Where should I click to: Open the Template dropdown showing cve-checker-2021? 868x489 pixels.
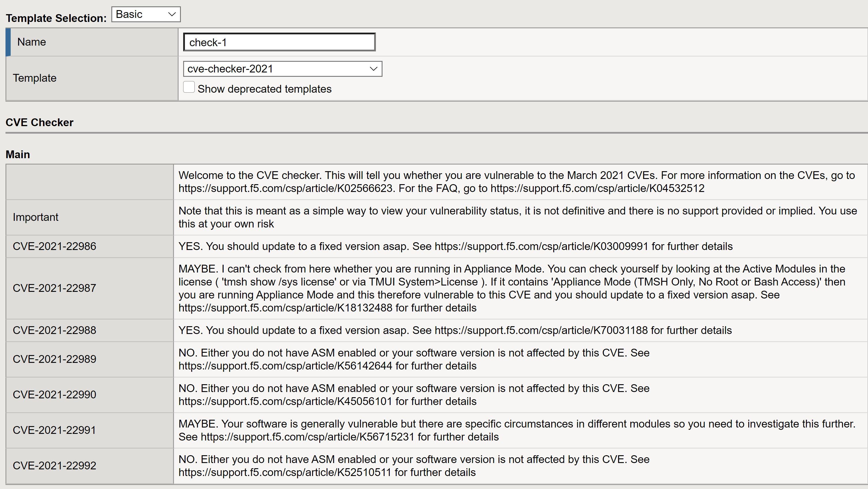282,69
